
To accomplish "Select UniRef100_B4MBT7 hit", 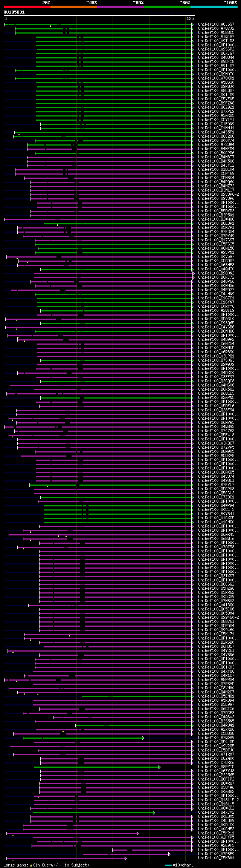I will point(216,157).
